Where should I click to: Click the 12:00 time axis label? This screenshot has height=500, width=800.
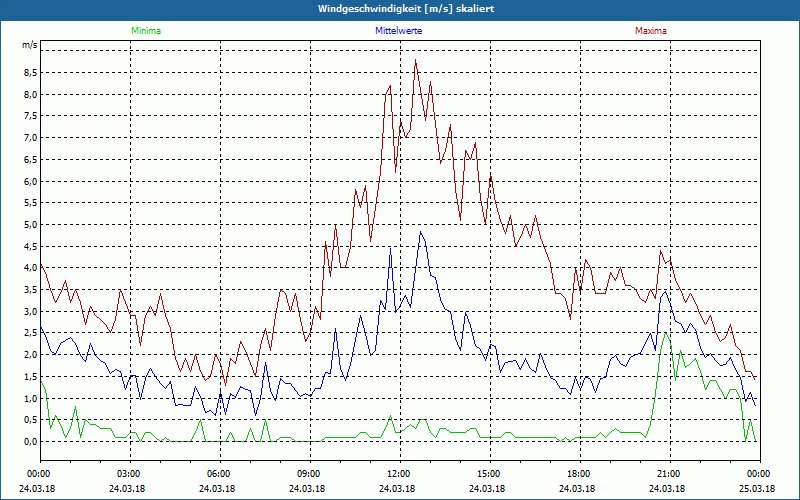400,474
